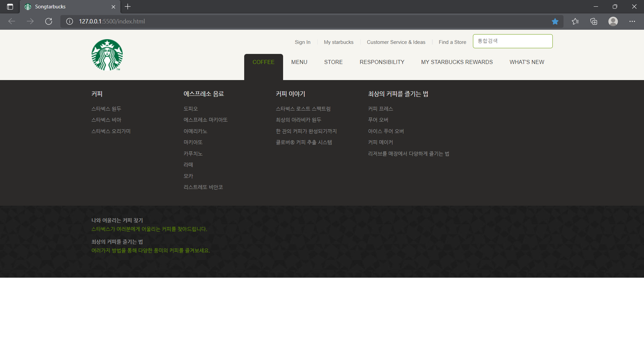Click the My starbucks link

pos(339,42)
